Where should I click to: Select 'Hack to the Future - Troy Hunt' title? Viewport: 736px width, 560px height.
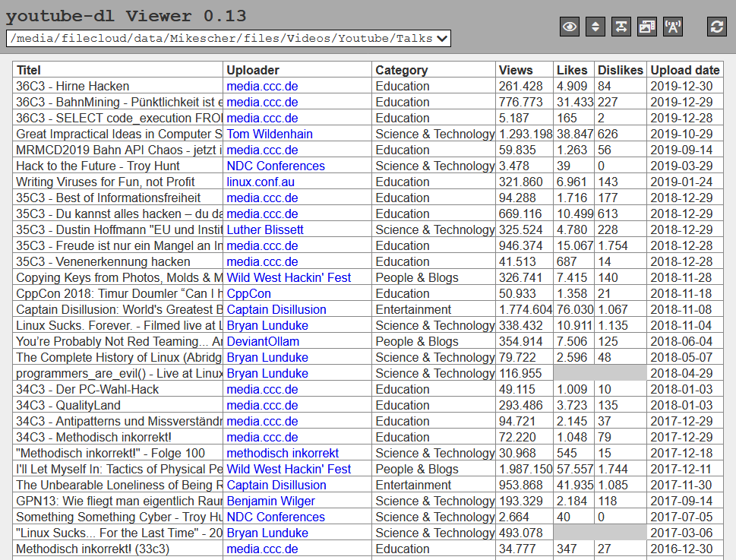(98, 166)
